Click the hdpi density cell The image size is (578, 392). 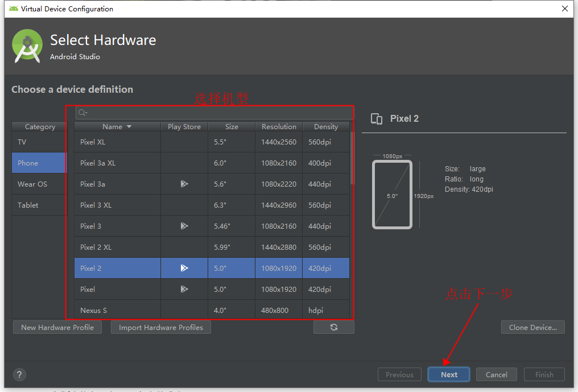point(326,309)
